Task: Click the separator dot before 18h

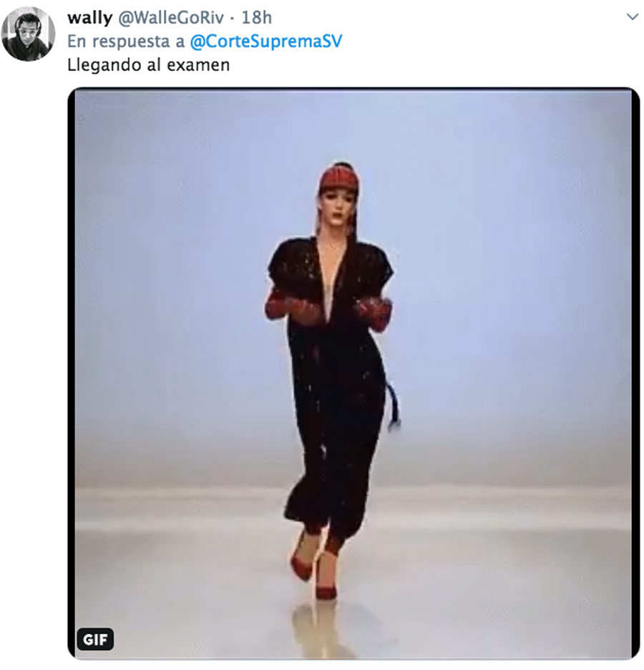Action: coord(233,19)
